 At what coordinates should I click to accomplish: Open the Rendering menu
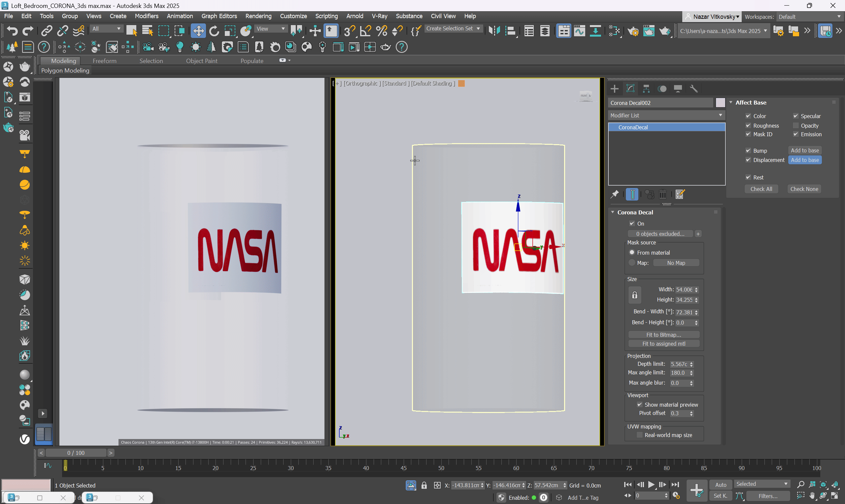(258, 16)
